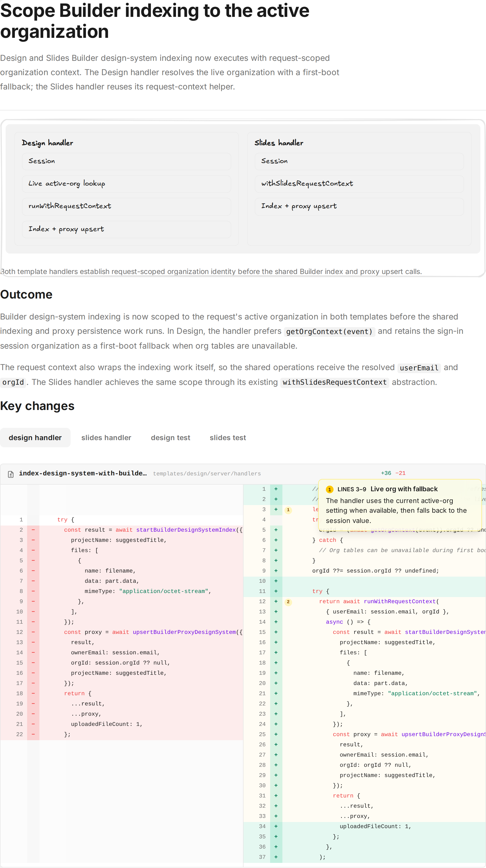This screenshot has width=486, height=868.
Task: Select the design handler tab
Action: 35,438
